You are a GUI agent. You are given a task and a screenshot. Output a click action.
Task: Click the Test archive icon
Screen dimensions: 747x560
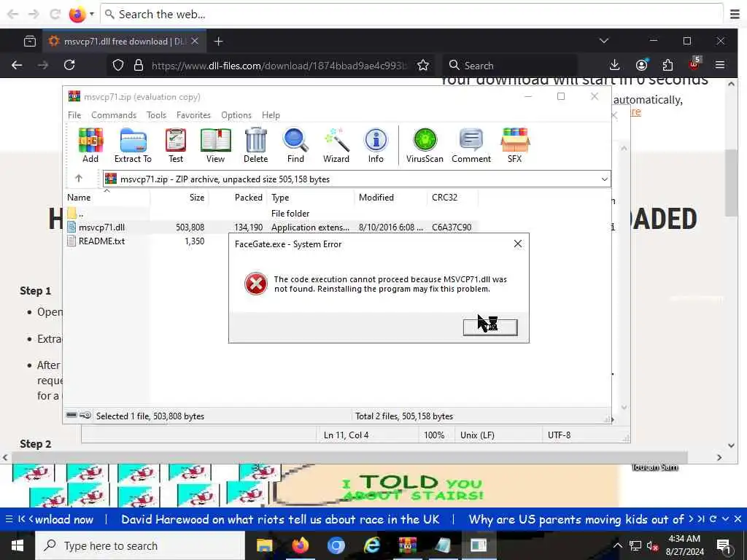[x=176, y=145]
